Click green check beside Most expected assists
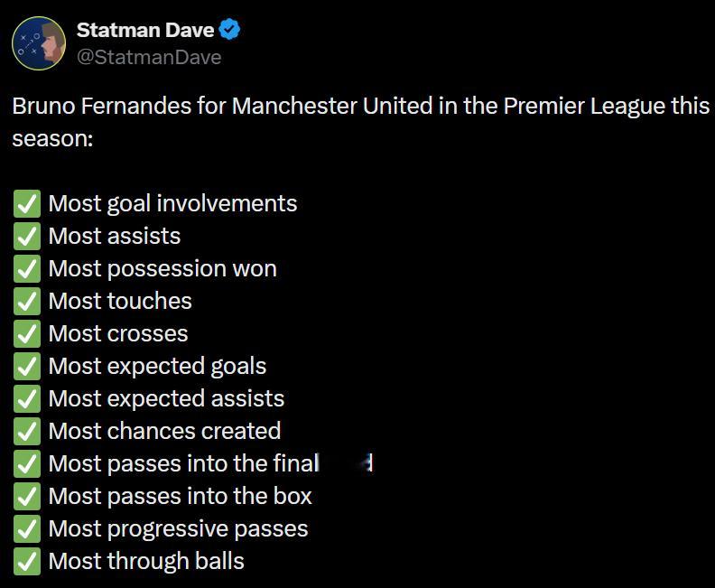This screenshot has width=715, height=588. (27, 399)
